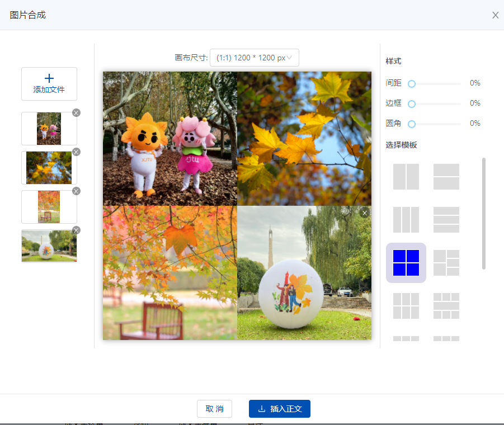Click the 插入正文 insert into body button
This screenshot has height=425, width=504.
click(280, 409)
